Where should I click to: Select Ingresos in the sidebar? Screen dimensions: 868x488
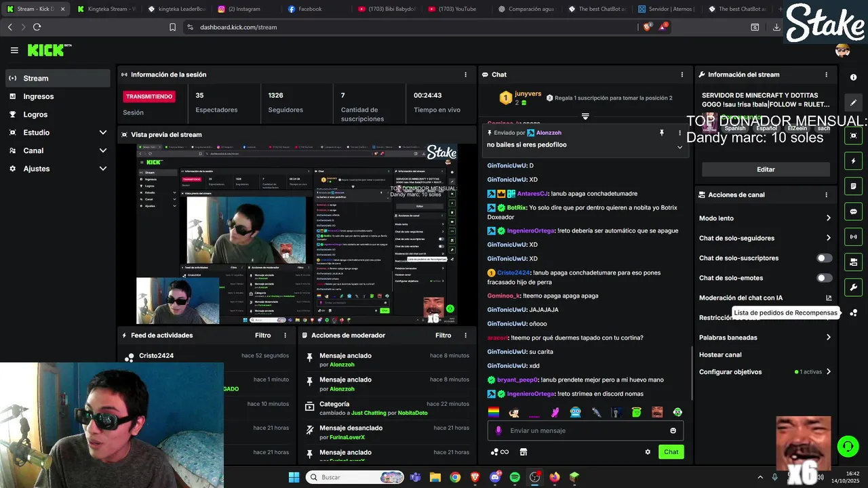tap(57, 96)
